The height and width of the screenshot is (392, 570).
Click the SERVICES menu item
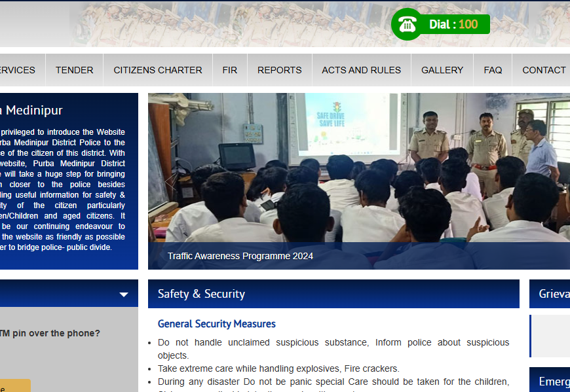pos(18,70)
